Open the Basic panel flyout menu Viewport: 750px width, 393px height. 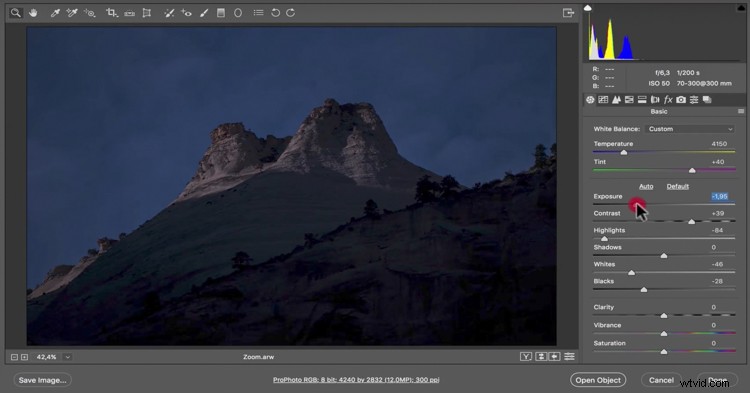coord(740,111)
